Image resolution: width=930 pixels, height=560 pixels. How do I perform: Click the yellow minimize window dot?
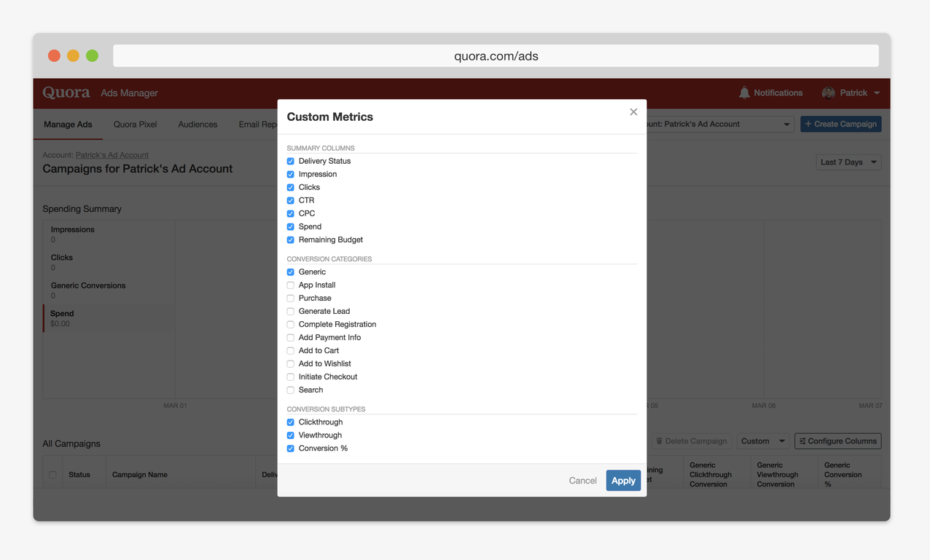coord(73,56)
